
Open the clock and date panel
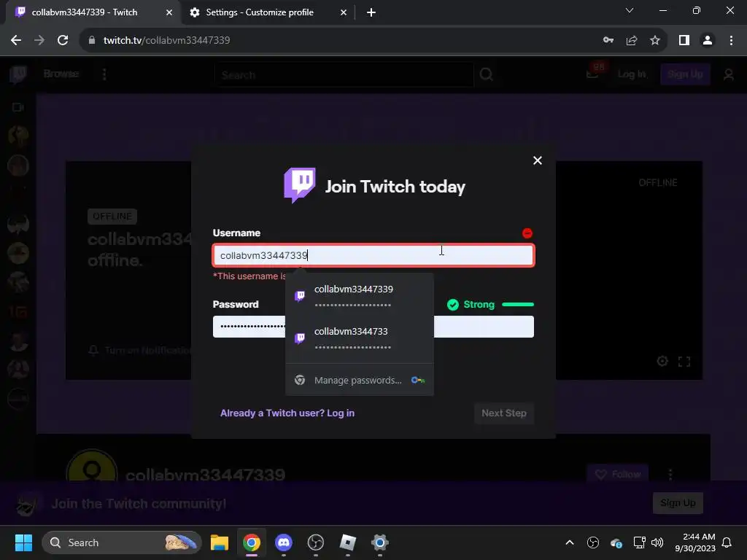(x=695, y=542)
